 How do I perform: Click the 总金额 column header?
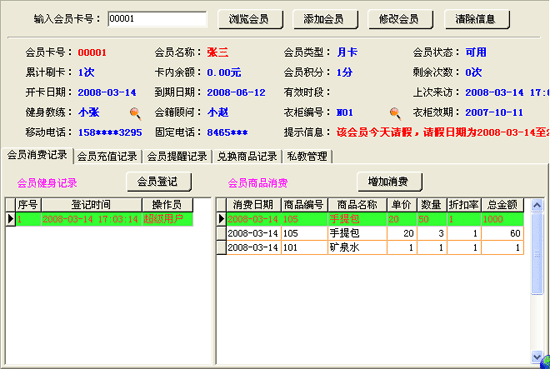[x=502, y=205]
